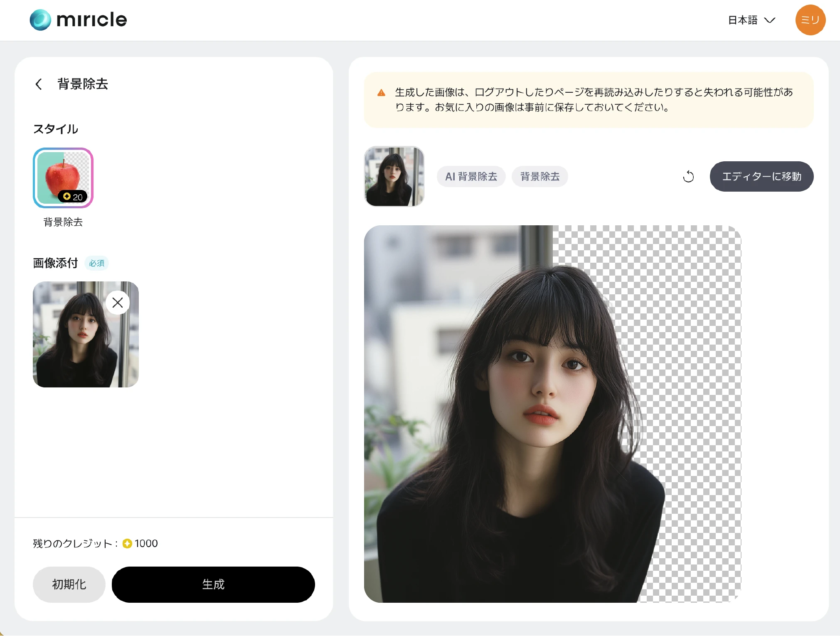840x636 pixels.
Task: Click the X icon to remove attached image
Action: tap(117, 302)
